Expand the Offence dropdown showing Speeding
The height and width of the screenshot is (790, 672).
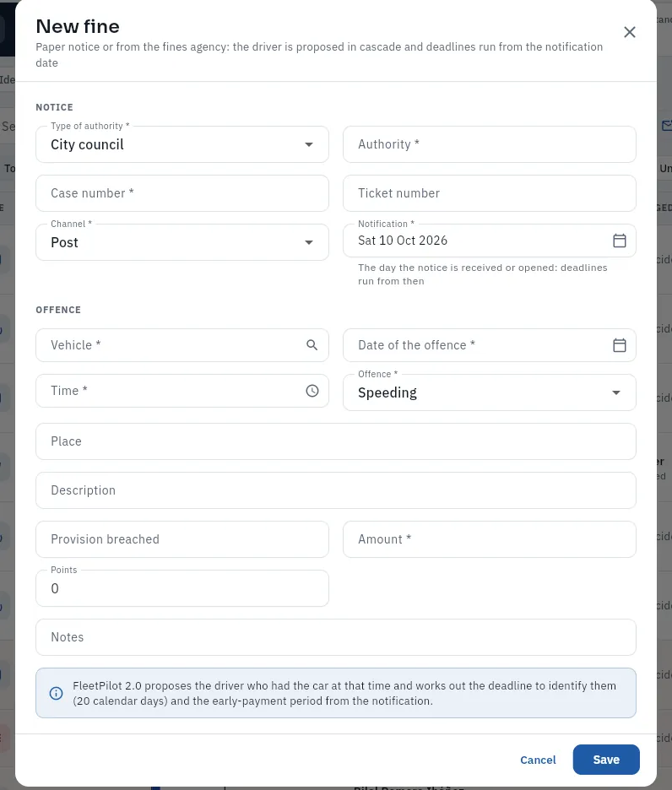tap(489, 392)
